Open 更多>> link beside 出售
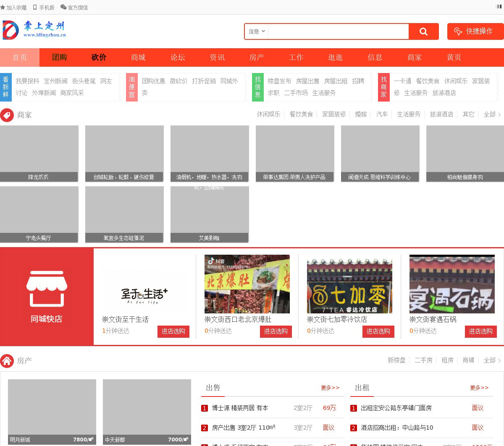The width and height of the screenshot is (504, 446). [330, 388]
